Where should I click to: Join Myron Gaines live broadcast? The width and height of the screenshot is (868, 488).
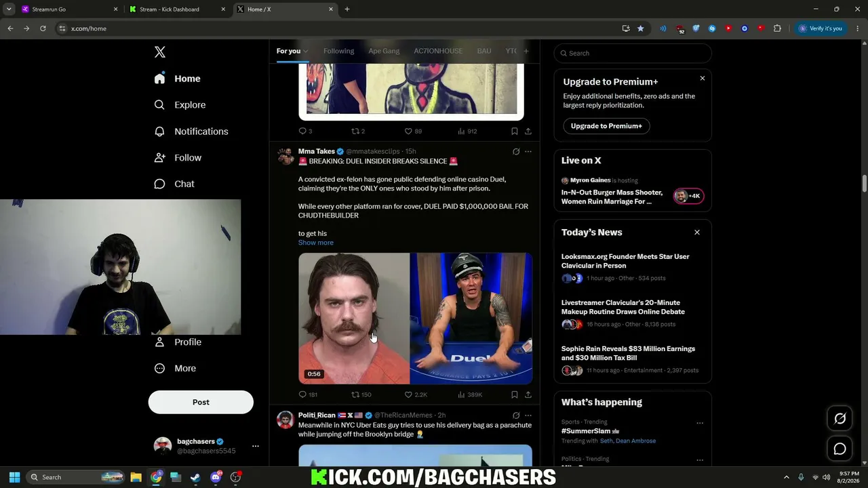[633, 192]
